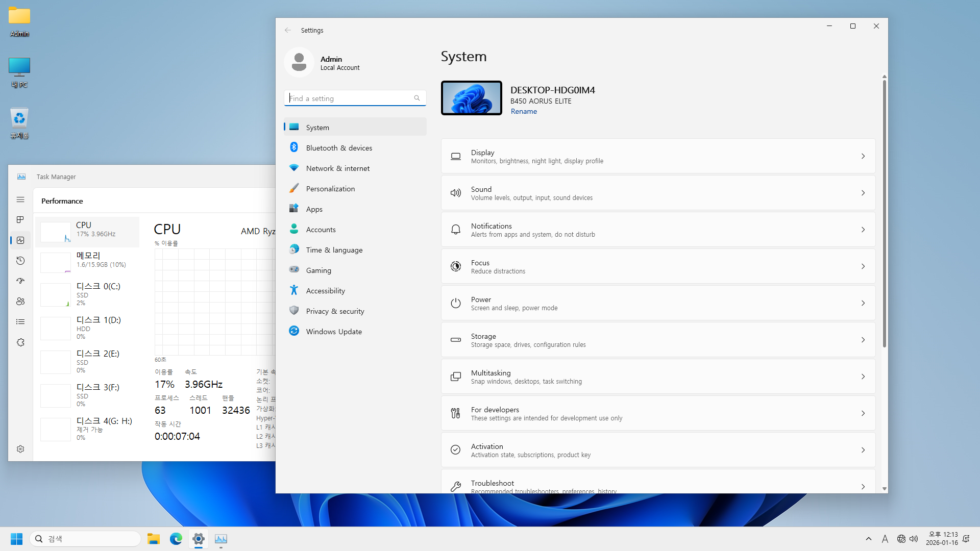Click the Rename link under PC name
This screenshot has height=551, width=980.
click(x=524, y=111)
